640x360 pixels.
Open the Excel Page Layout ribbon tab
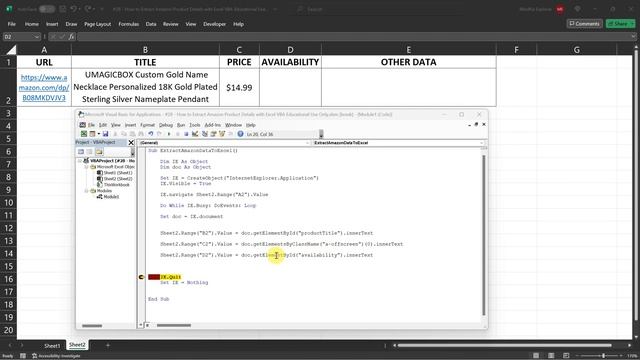(98, 24)
